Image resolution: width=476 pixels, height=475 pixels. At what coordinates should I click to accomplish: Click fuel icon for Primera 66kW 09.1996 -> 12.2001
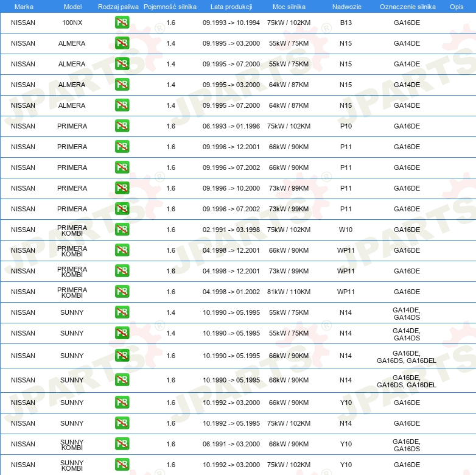pyautogui.click(x=122, y=146)
